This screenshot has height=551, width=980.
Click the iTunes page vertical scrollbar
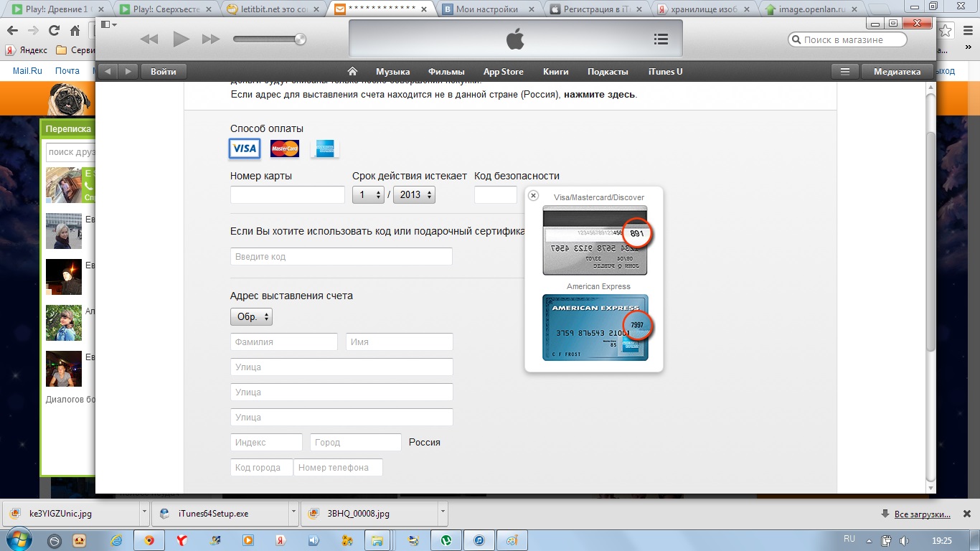pyautogui.click(x=930, y=241)
